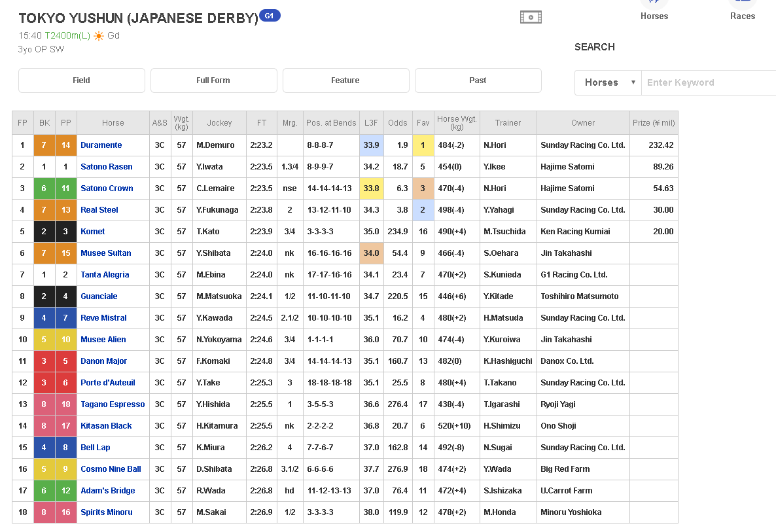The image size is (776, 532).
Task: Switch to the Field tab
Action: click(82, 80)
